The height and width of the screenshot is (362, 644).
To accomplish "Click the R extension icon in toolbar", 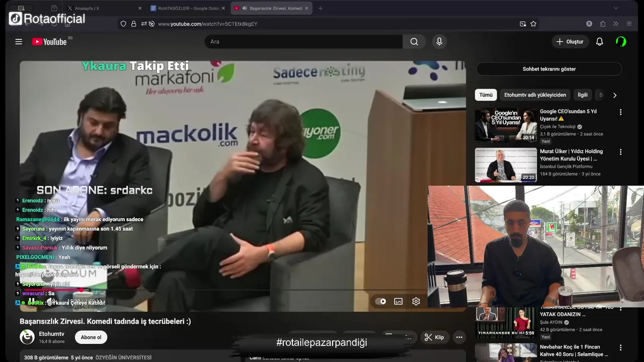I will click(x=589, y=24).
